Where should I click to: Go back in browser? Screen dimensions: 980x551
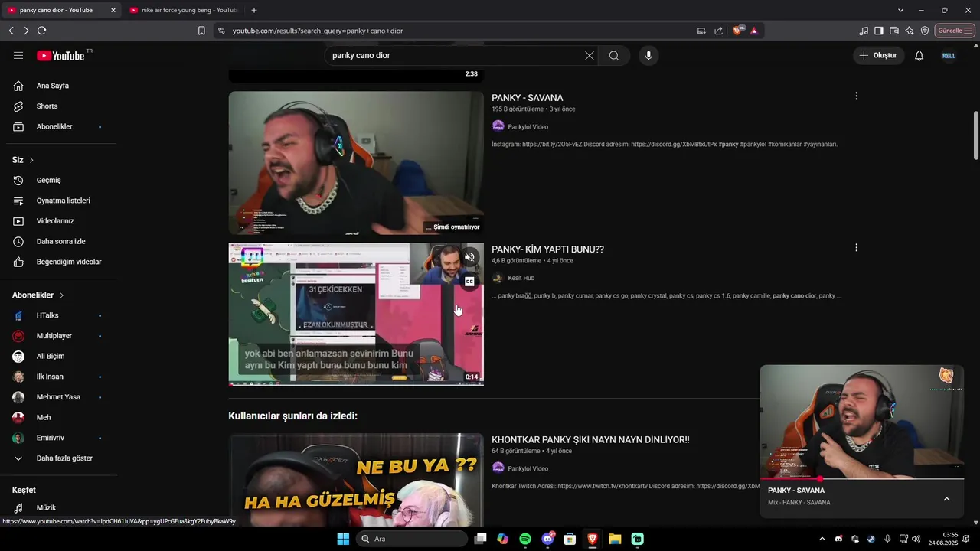[x=11, y=31]
